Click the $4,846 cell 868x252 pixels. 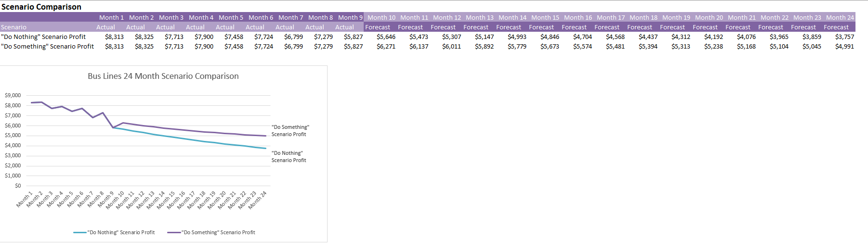[x=550, y=37]
